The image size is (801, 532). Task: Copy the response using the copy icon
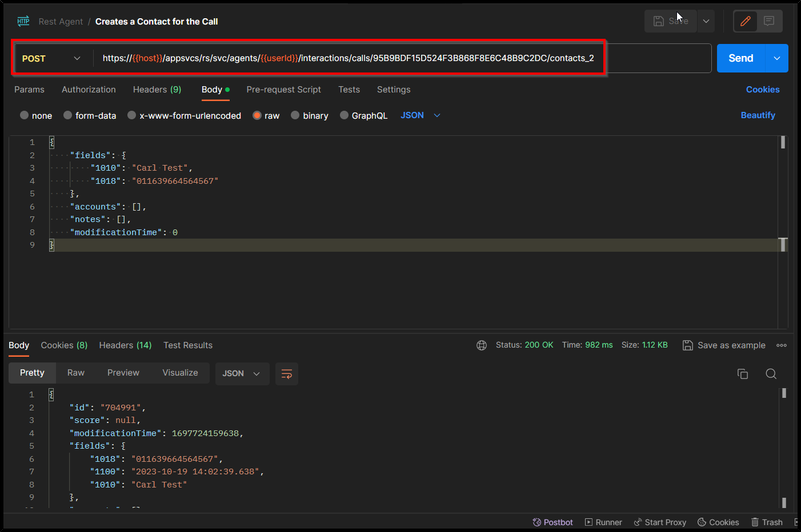[743, 374]
